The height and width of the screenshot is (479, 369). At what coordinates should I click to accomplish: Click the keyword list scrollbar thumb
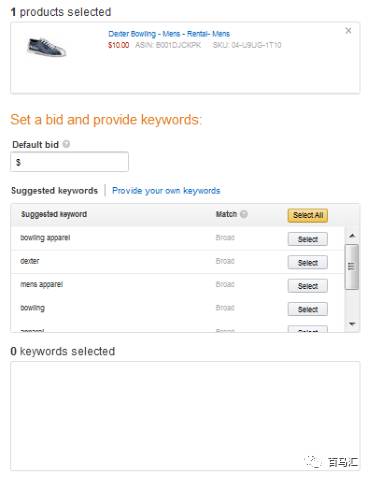pyautogui.click(x=352, y=267)
